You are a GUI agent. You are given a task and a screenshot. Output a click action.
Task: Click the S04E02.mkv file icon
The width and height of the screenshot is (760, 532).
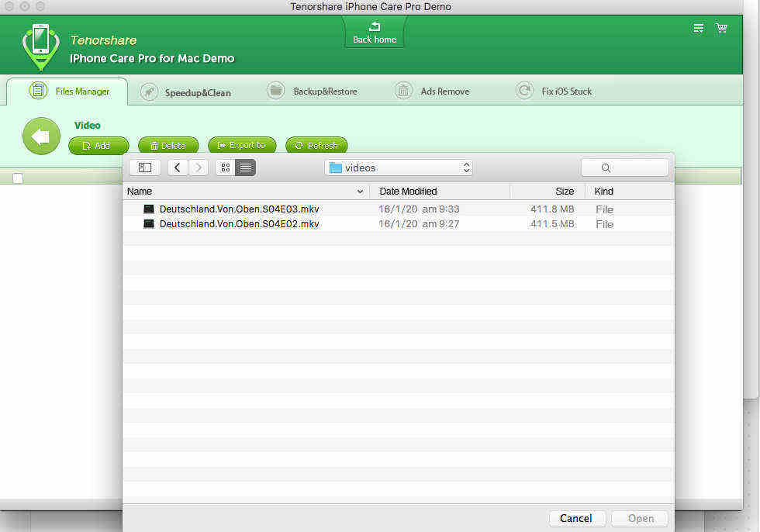[149, 224]
